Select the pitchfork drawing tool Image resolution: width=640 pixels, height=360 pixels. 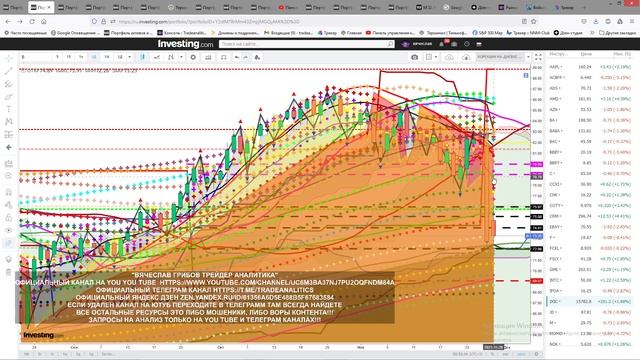tap(9, 84)
